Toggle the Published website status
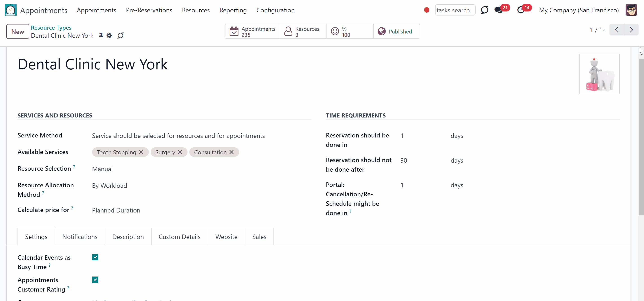 coord(397,31)
